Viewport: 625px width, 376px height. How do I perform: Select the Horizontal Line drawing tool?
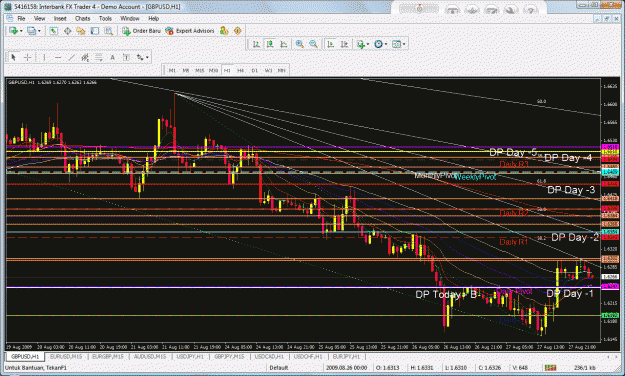point(58,57)
